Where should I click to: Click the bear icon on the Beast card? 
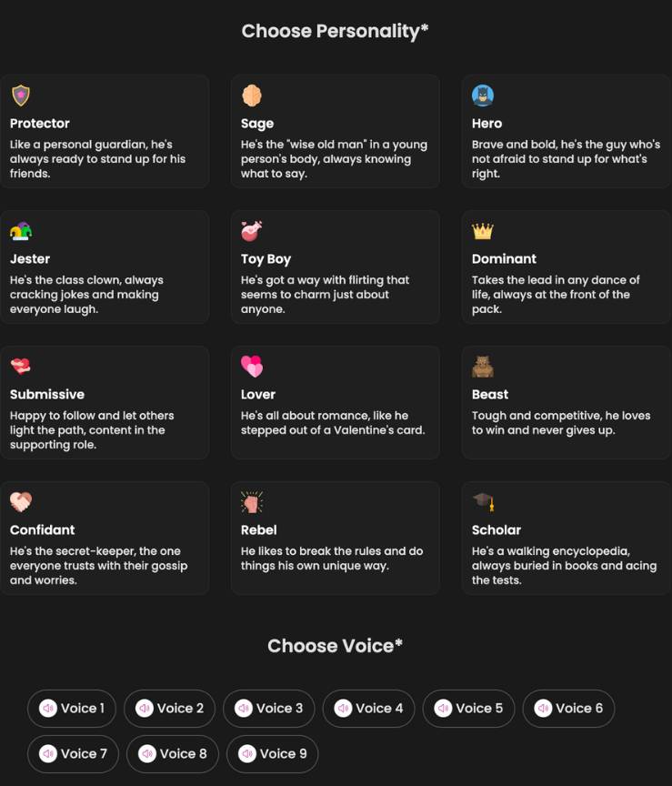[x=483, y=366]
